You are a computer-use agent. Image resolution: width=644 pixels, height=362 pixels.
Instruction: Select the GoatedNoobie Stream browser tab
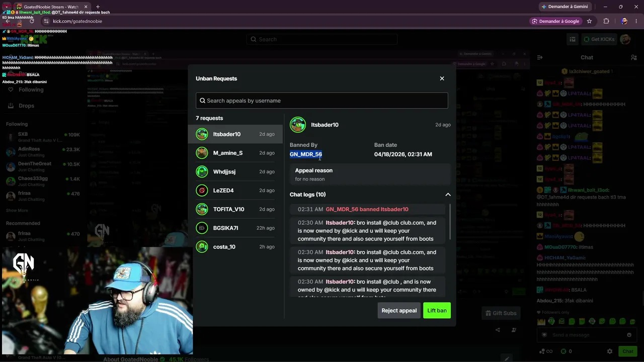click(50, 7)
